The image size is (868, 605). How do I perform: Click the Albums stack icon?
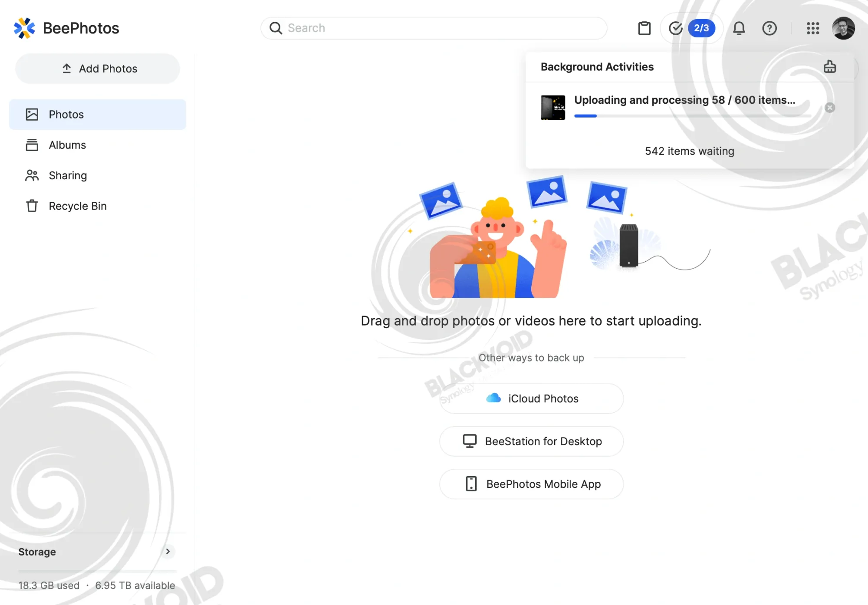pyautogui.click(x=32, y=145)
